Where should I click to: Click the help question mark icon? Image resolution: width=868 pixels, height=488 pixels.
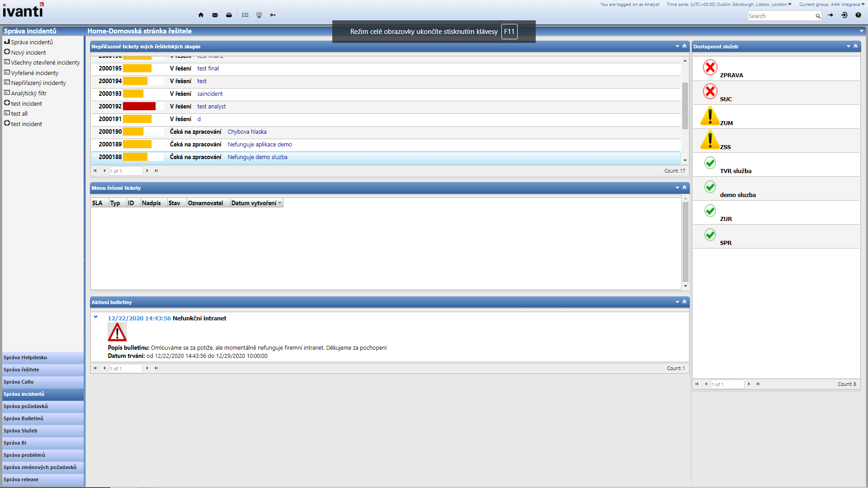tap(858, 15)
